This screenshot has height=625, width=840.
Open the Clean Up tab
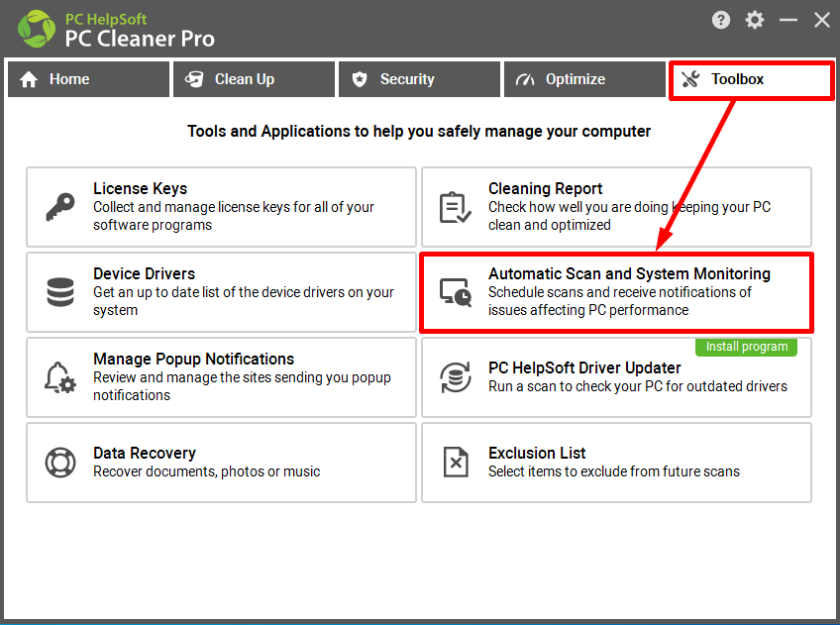pyautogui.click(x=254, y=79)
